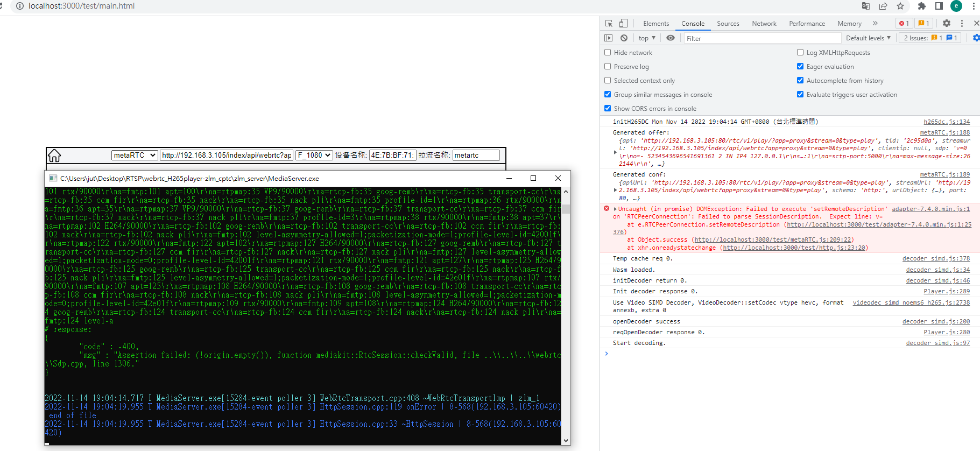Click the stream name field metartc
This screenshot has width=980, height=451.
[x=476, y=155]
